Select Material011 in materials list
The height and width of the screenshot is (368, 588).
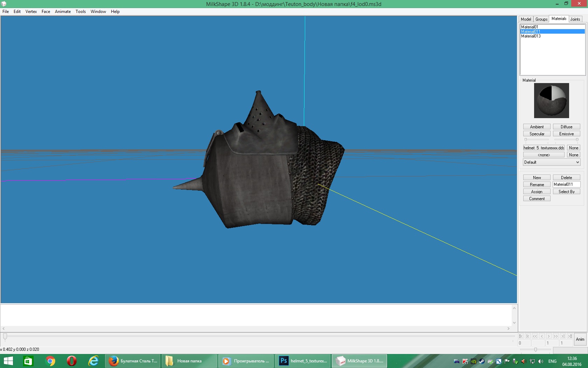click(x=553, y=32)
